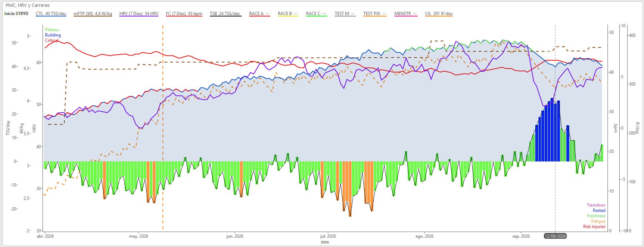Click the Plateau zone label
Image resolution: width=644 pixels, height=247 pixels.
[52, 30]
